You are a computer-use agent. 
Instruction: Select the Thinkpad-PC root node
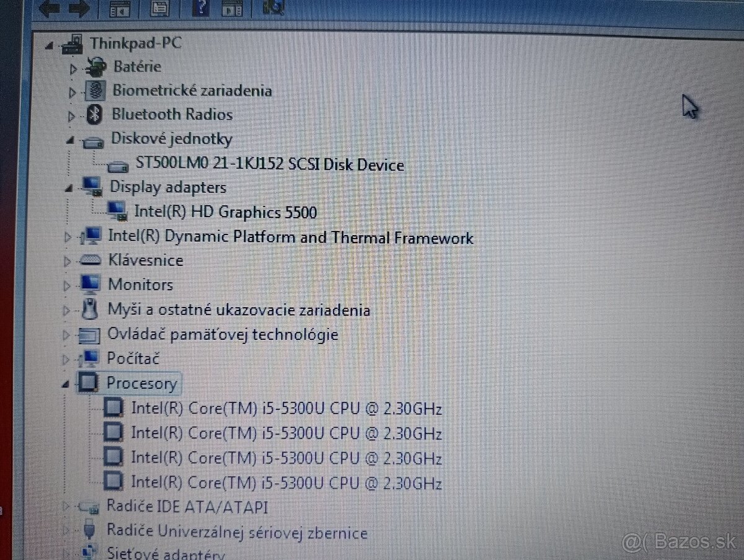[x=136, y=43]
